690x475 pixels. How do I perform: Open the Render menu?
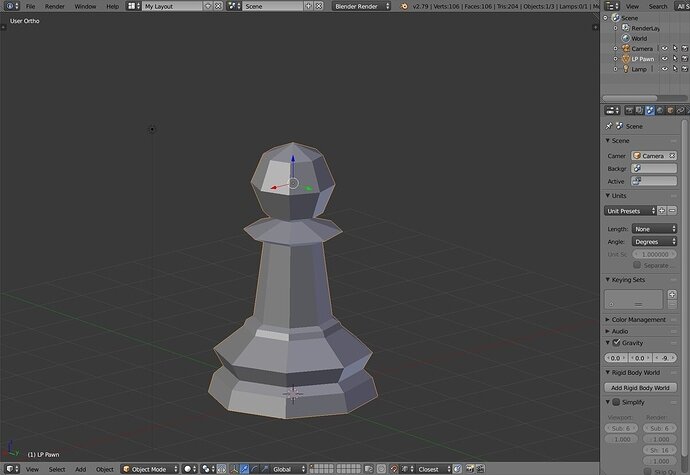pos(55,6)
